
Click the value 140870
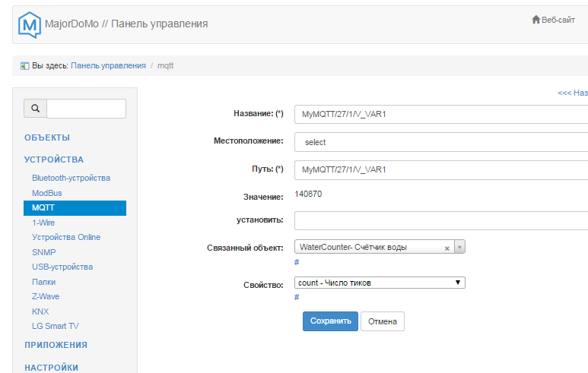(x=308, y=194)
